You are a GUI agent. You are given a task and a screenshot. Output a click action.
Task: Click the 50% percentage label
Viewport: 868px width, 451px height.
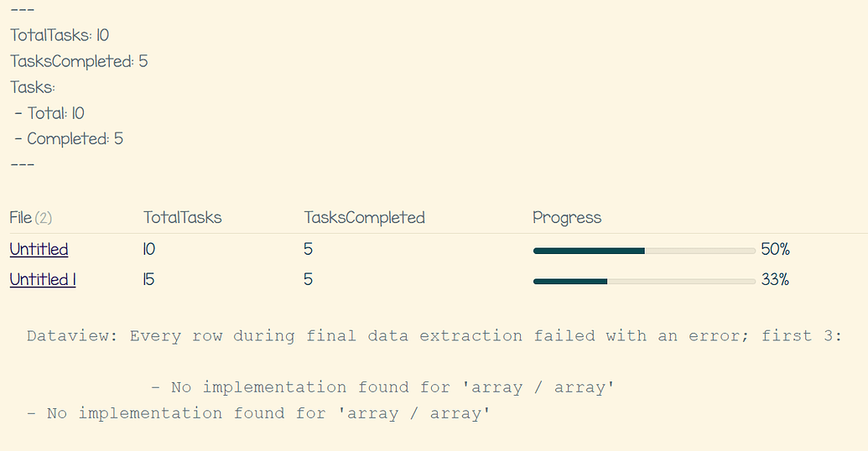[775, 250]
